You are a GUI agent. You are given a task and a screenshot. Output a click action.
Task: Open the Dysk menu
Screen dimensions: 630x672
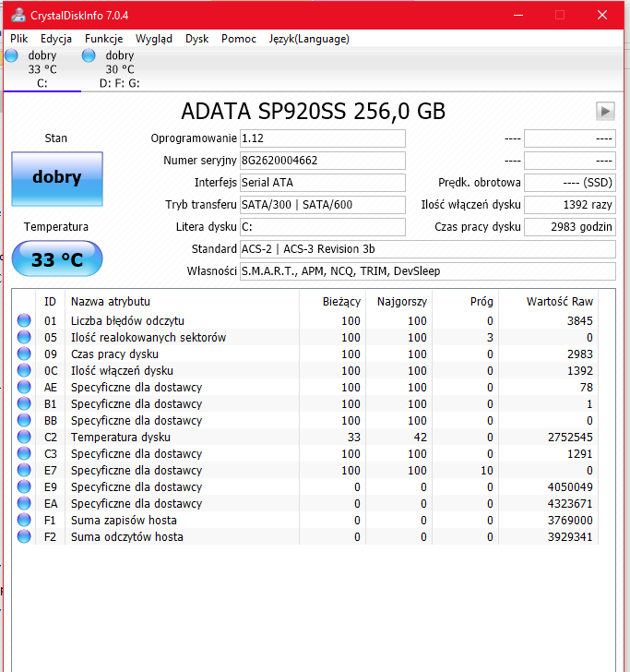coord(196,39)
